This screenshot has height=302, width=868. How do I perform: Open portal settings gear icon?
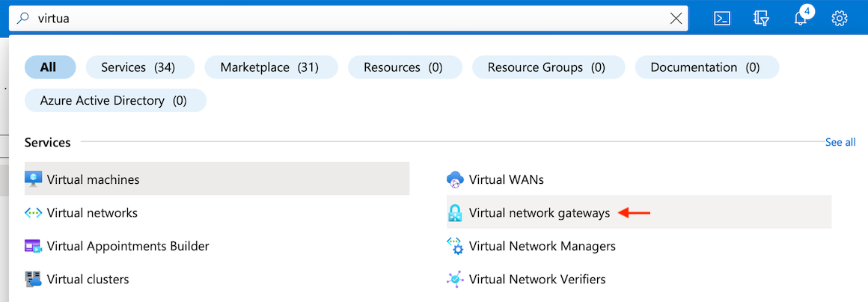click(840, 18)
